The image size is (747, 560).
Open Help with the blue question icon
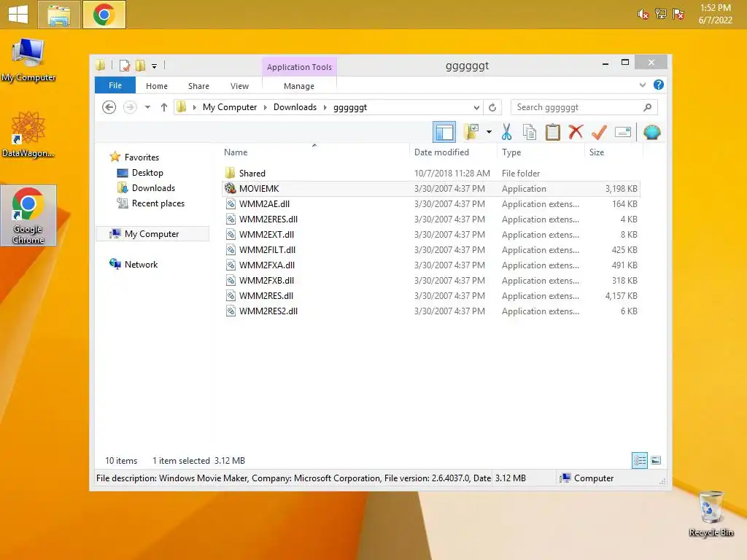click(x=659, y=85)
